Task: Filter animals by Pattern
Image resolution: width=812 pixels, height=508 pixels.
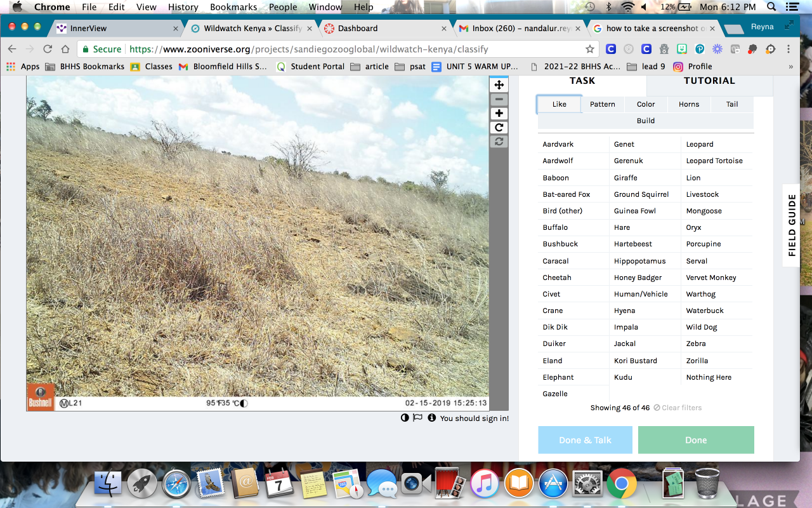Action: point(603,104)
